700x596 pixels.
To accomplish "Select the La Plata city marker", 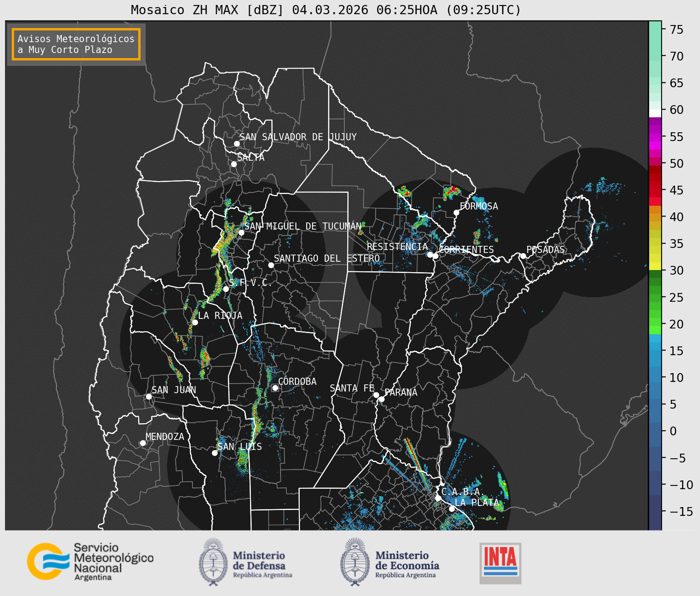I will [452, 508].
